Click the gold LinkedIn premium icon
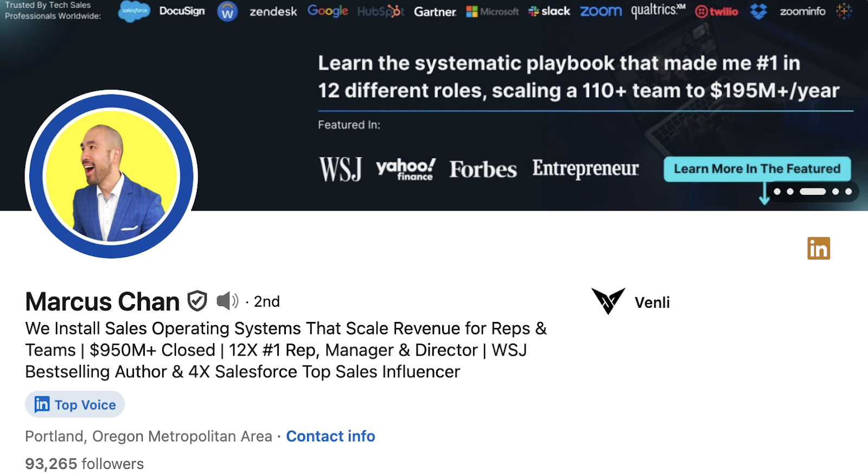Image resolution: width=868 pixels, height=475 pixels. (819, 249)
